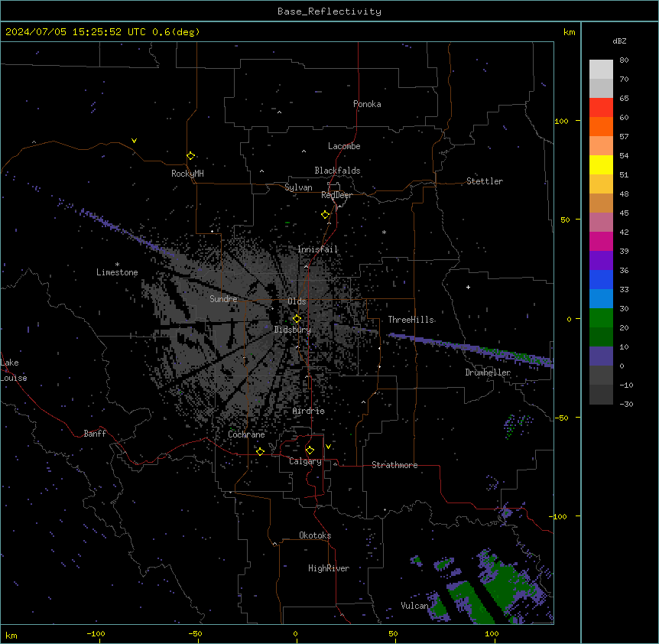Pick the red 65 dBZ legend swatch
This screenshot has width=659, height=644.
[x=601, y=108]
